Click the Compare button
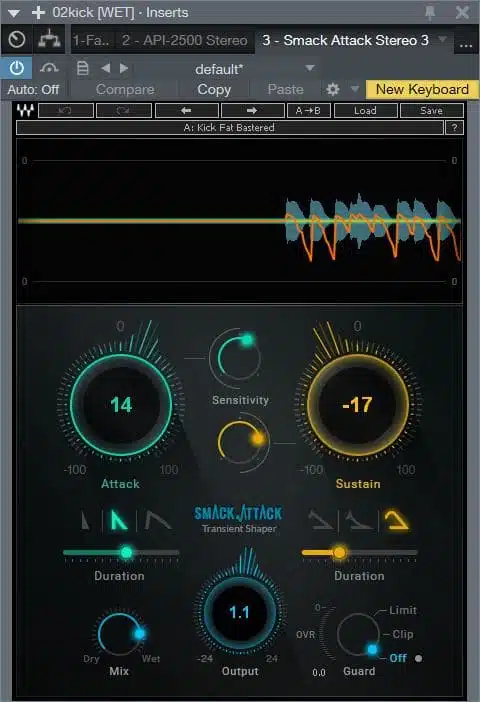The width and height of the screenshot is (480, 702). coord(125,90)
